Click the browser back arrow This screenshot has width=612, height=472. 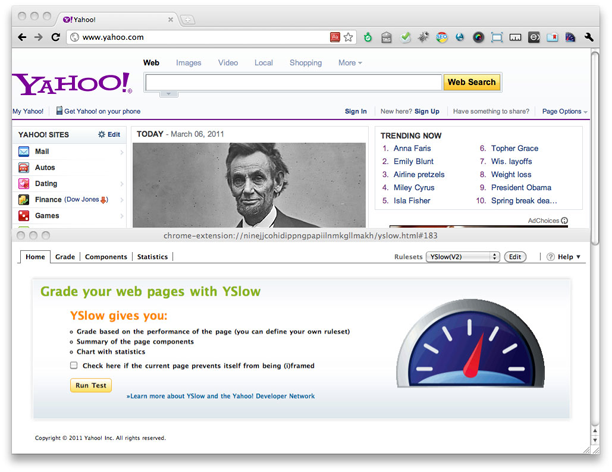[x=22, y=37]
